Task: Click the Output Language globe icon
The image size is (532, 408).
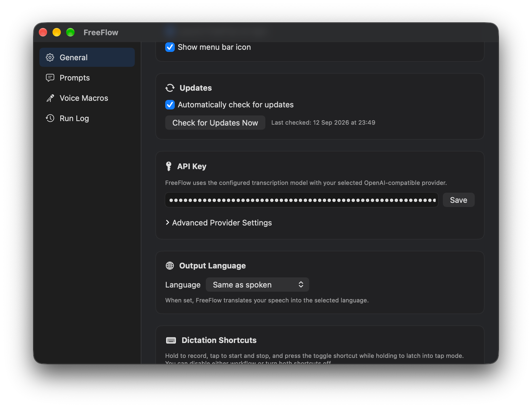Action: (x=170, y=265)
